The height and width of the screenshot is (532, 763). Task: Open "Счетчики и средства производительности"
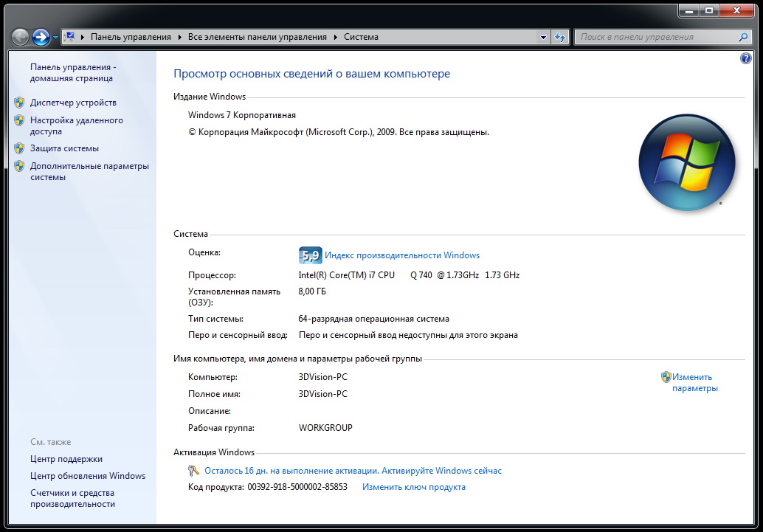72,498
